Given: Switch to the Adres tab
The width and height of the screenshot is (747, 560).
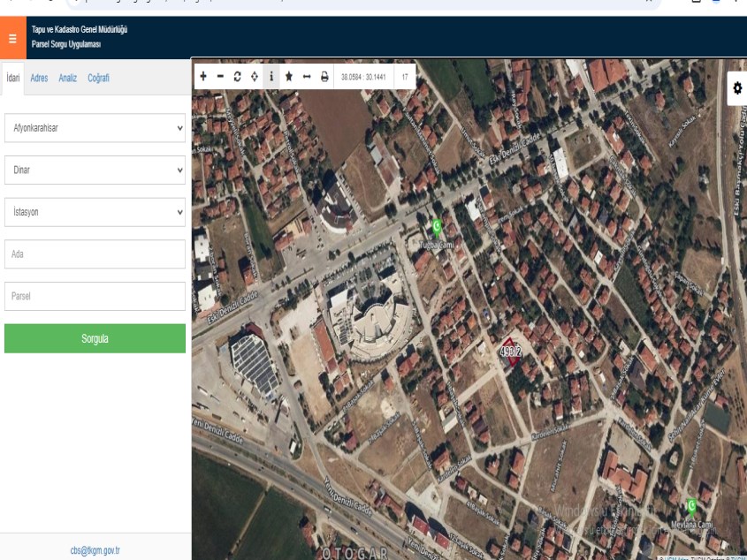Looking at the screenshot, I should (x=39, y=78).
